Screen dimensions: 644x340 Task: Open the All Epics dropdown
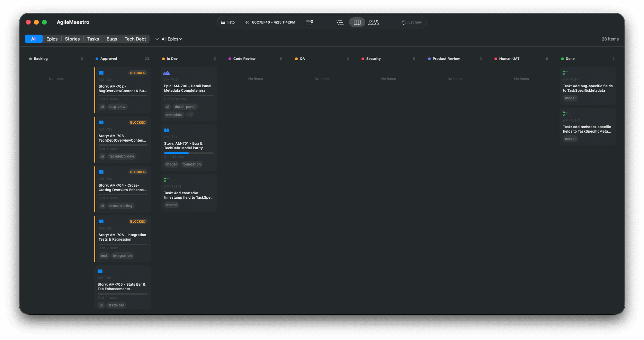(169, 39)
